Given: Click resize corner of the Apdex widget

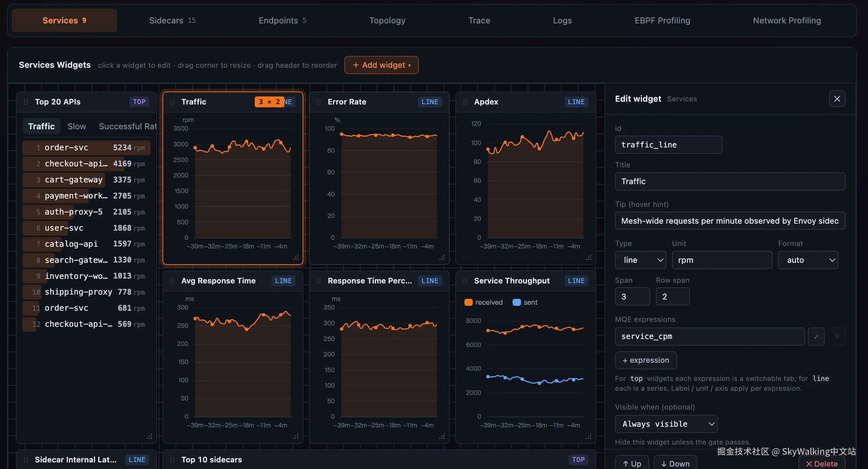Looking at the screenshot, I should click(x=589, y=258).
